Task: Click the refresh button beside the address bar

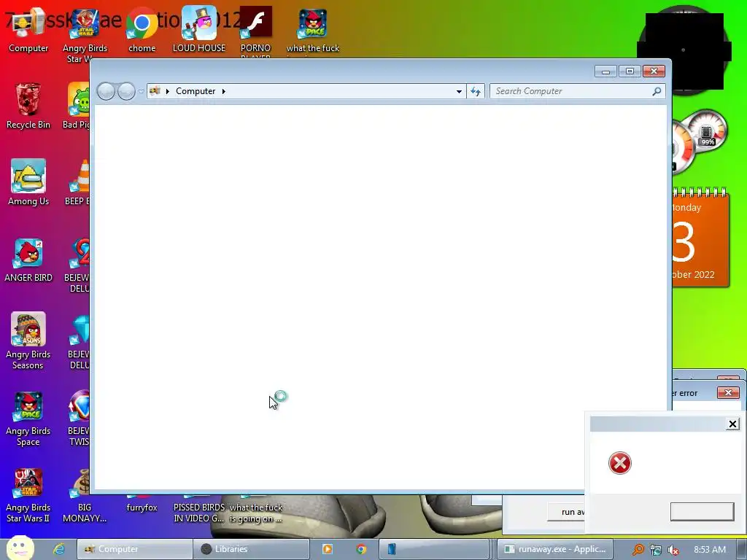Action: point(476,91)
